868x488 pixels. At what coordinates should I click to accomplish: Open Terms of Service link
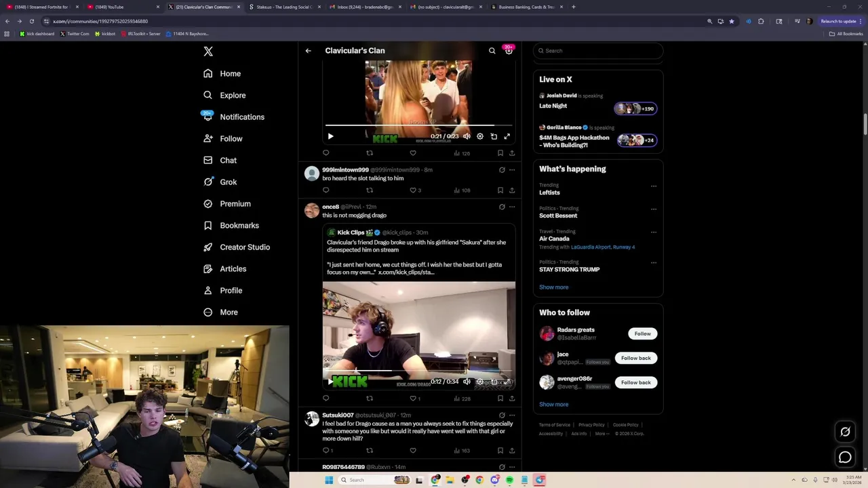click(x=555, y=425)
